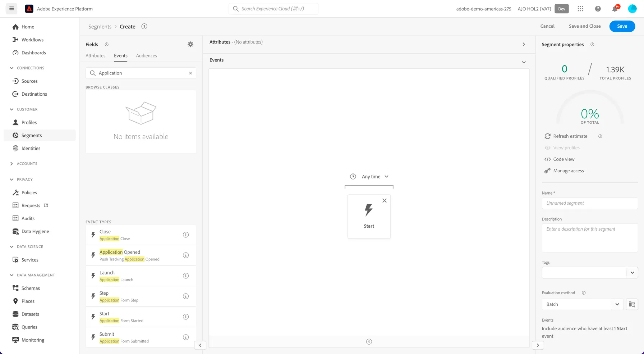The image size is (644, 354).
Task: Show info for Launch event type
Action: (186, 276)
